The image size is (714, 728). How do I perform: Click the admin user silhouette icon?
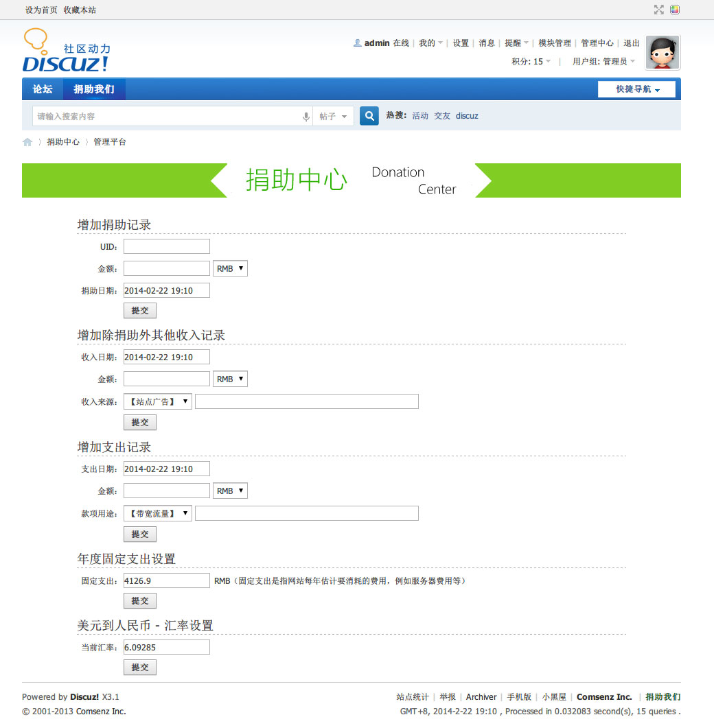(x=357, y=43)
